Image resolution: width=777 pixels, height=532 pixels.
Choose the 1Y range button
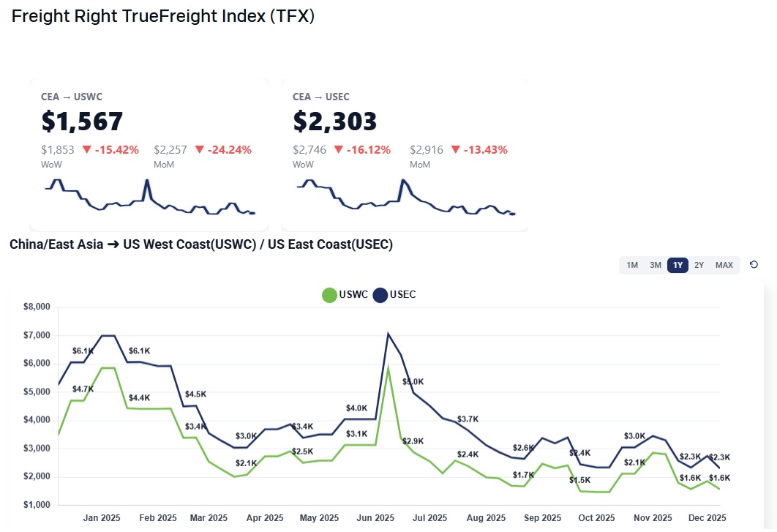(677, 265)
